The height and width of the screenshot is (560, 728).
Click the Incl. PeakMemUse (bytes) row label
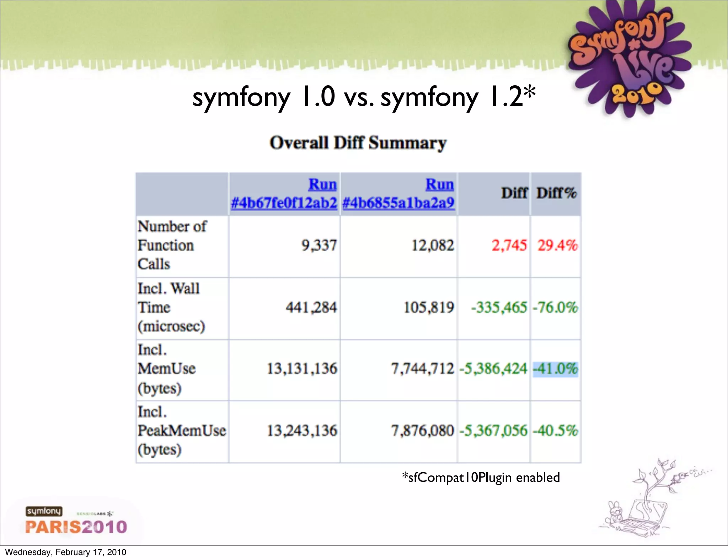pyautogui.click(x=181, y=431)
